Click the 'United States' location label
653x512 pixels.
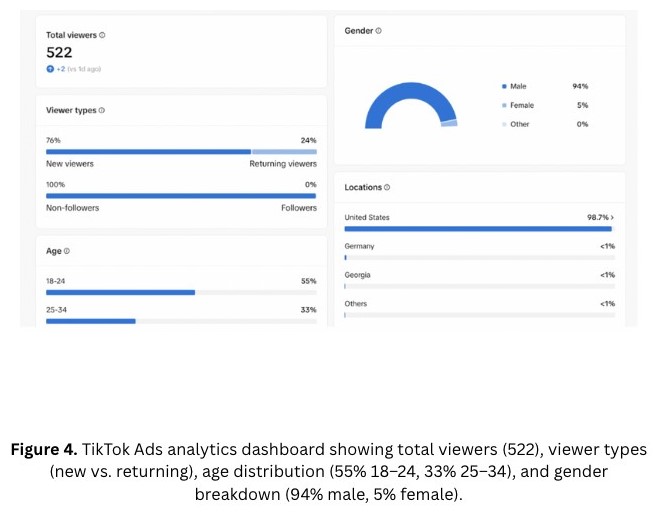[x=367, y=217]
